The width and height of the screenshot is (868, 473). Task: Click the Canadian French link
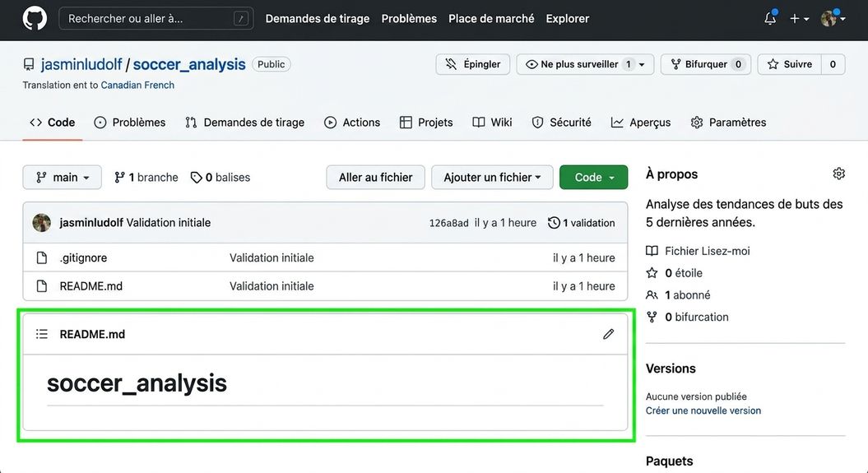(137, 86)
